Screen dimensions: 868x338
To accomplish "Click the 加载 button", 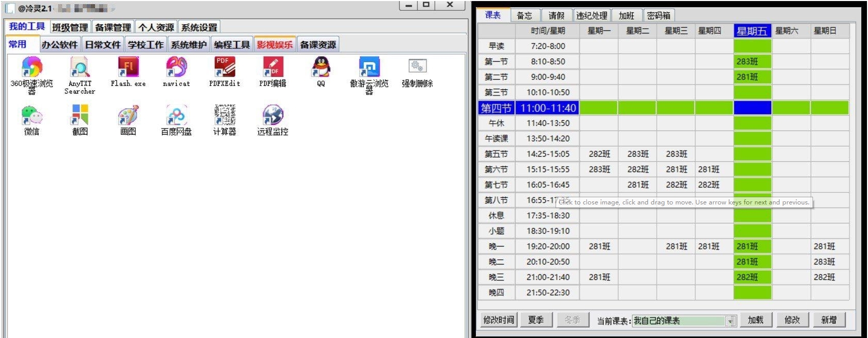I will (x=755, y=320).
